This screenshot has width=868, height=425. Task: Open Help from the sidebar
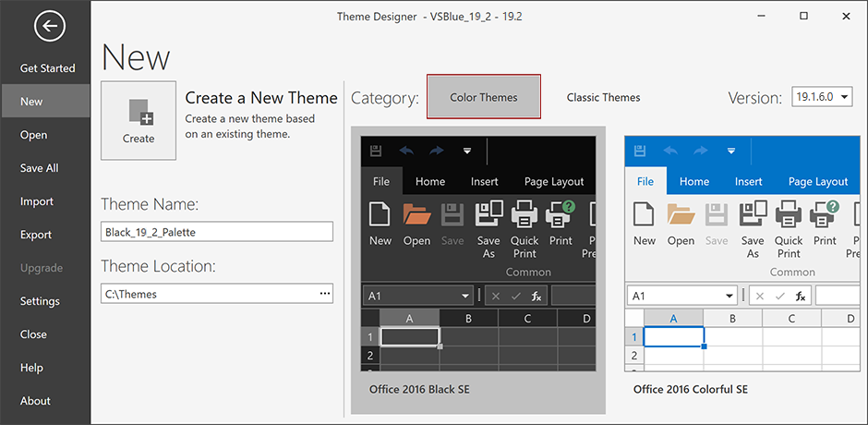click(45, 368)
